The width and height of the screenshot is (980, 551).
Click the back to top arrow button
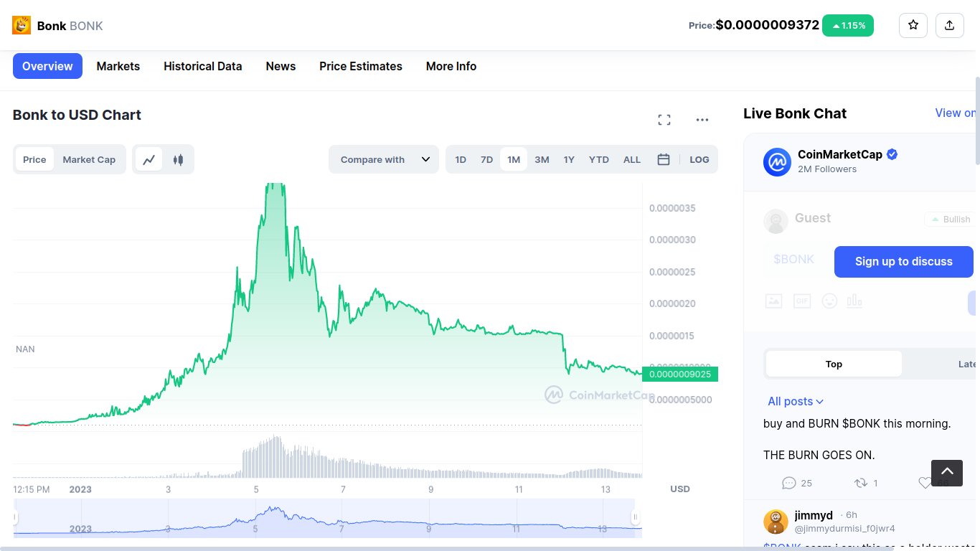[947, 473]
